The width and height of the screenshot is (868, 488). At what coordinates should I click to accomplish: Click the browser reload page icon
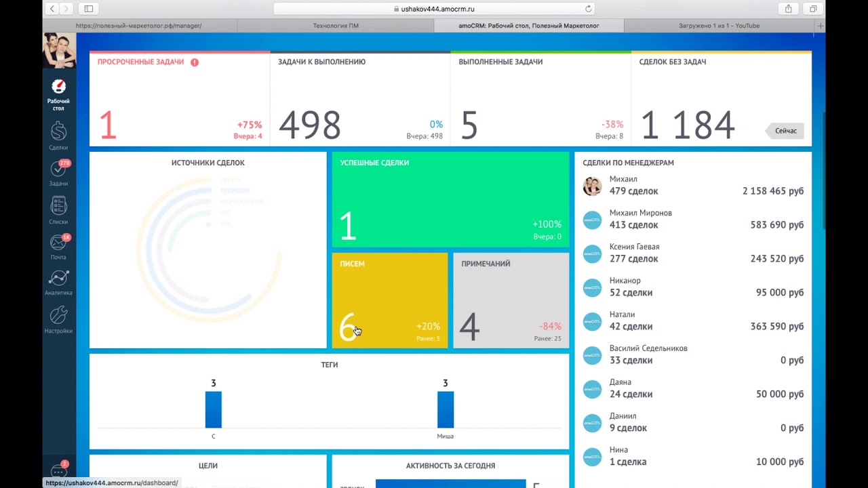[x=588, y=9]
